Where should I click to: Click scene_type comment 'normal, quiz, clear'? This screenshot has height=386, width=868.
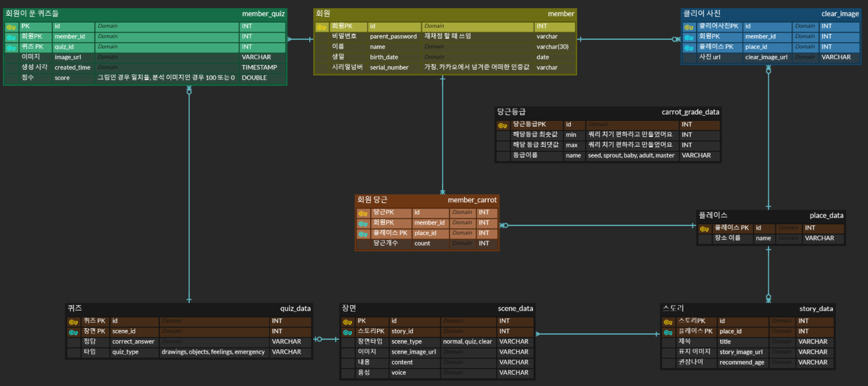pos(467,341)
